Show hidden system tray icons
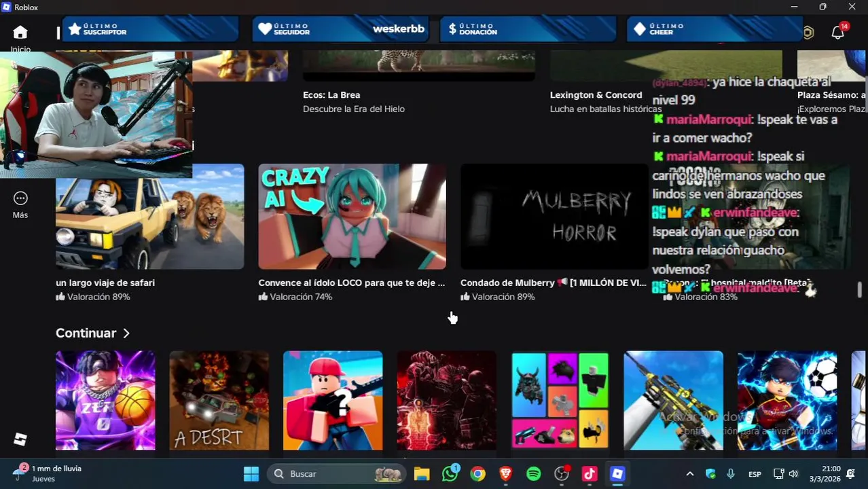This screenshot has width=868, height=489. pos(690,474)
